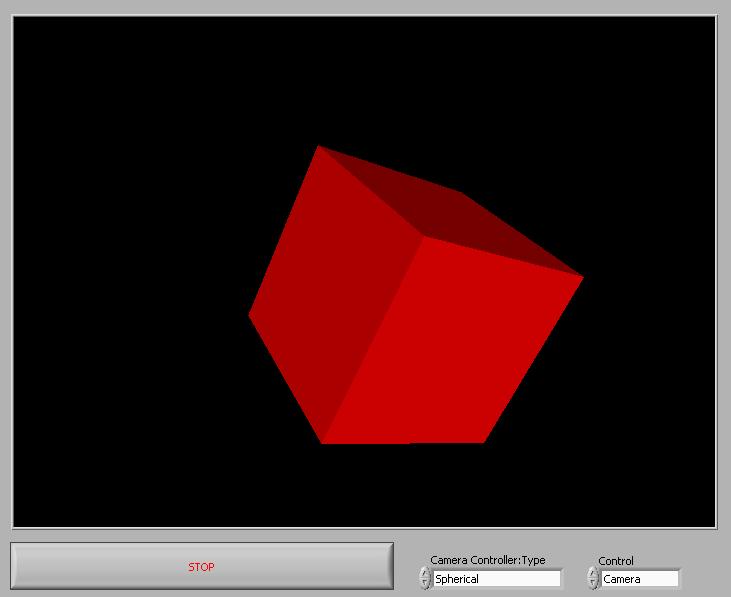The image size is (731, 597).
Task: Click the cube's rightmost corner vertex
Action: 582,277
